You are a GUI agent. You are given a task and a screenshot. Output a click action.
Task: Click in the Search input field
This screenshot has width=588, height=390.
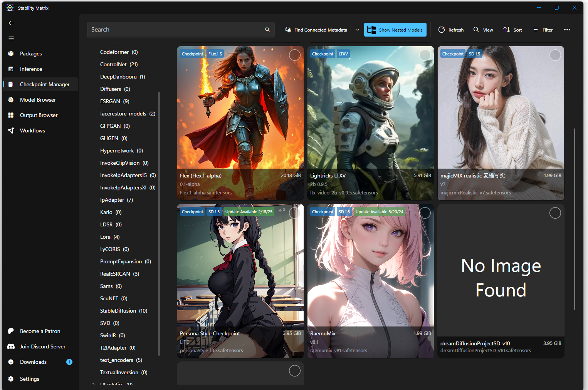[x=176, y=30]
